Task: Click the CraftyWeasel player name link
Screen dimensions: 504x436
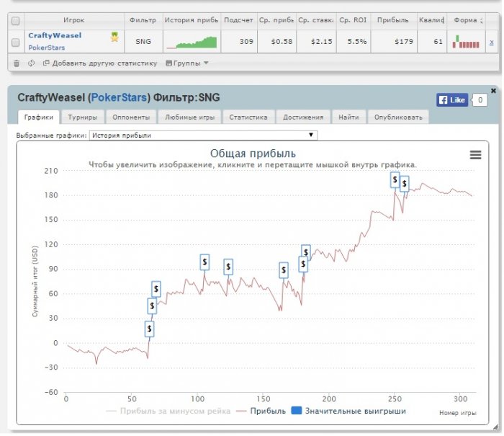Action: 55,35
